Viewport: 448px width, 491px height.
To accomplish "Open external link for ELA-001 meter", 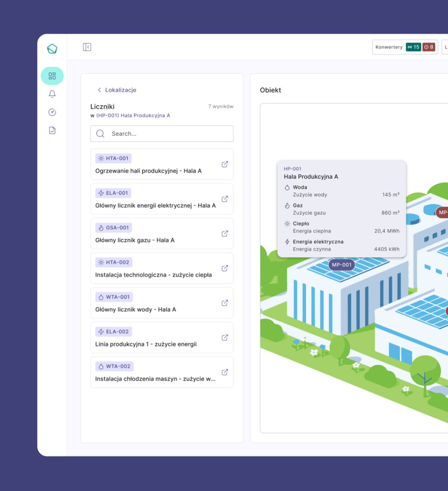I will [x=225, y=199].
